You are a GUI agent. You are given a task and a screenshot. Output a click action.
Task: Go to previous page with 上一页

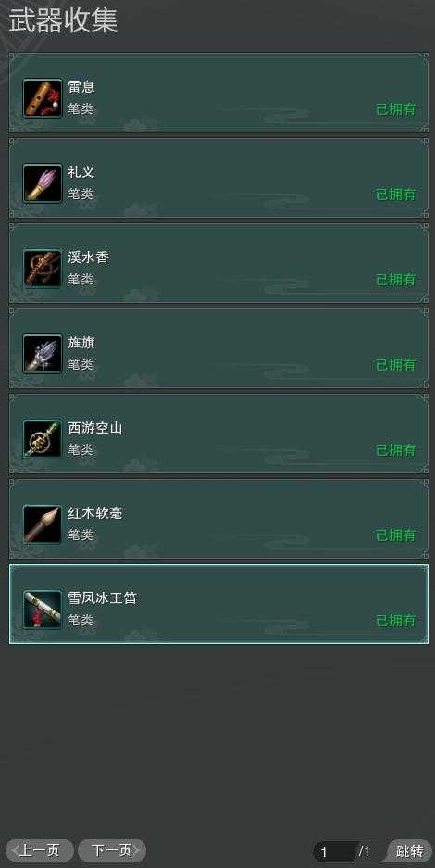(x=39, y=850)
